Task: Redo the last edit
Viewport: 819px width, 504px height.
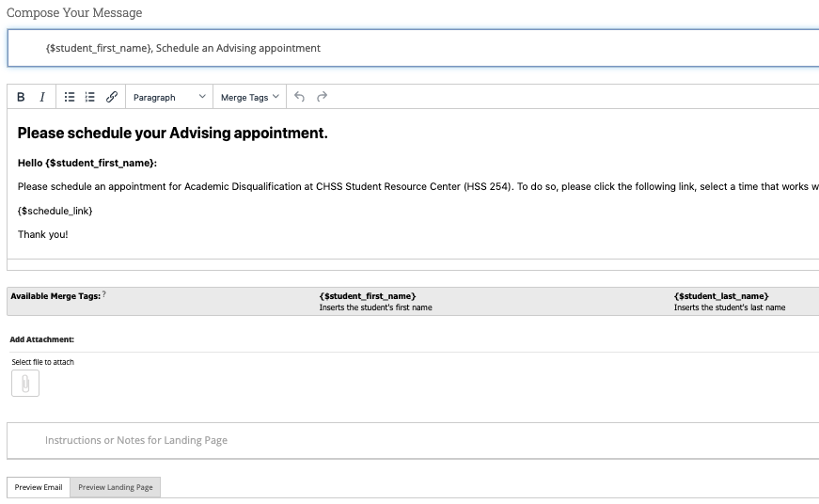Action: coord(322,97)
